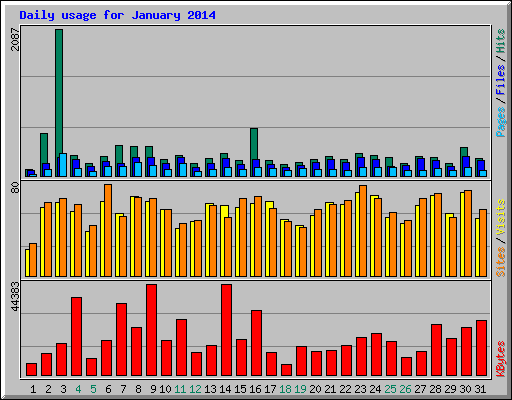Click the day 9 axis label
The width and height of the screenshot is (512, 400).
tap(153, 389)
